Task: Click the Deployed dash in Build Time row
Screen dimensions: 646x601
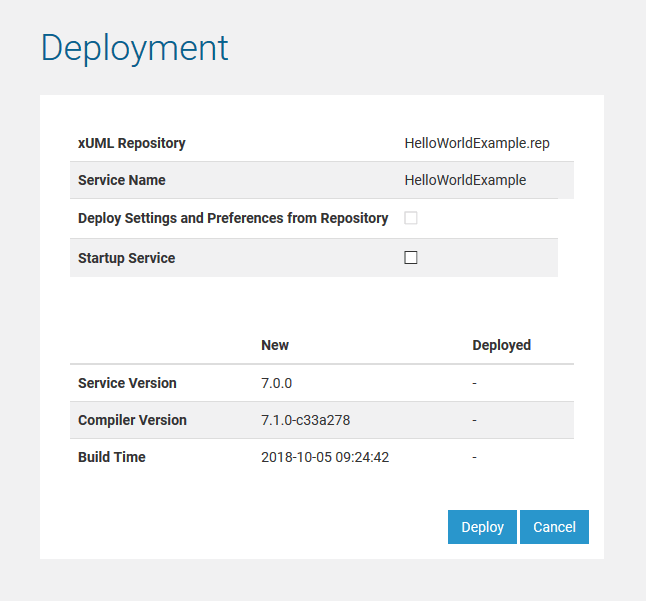Action: point(475,457)
